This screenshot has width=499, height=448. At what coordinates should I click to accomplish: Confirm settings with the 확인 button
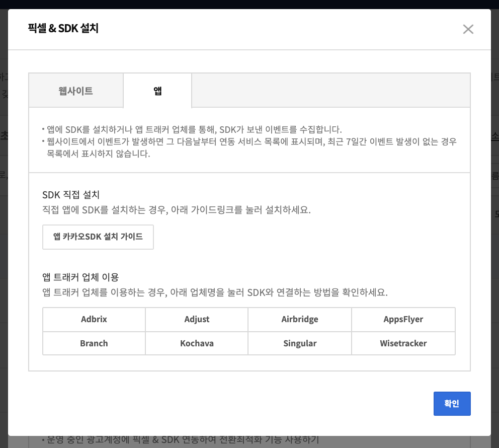pyautogui.click(x=451, y=403)
